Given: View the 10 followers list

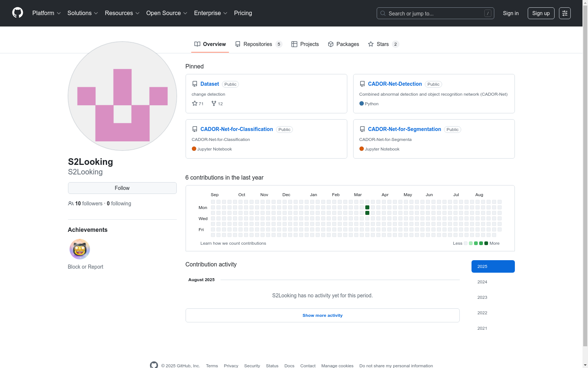Looking at the screenshot, I should coord(89,204).
